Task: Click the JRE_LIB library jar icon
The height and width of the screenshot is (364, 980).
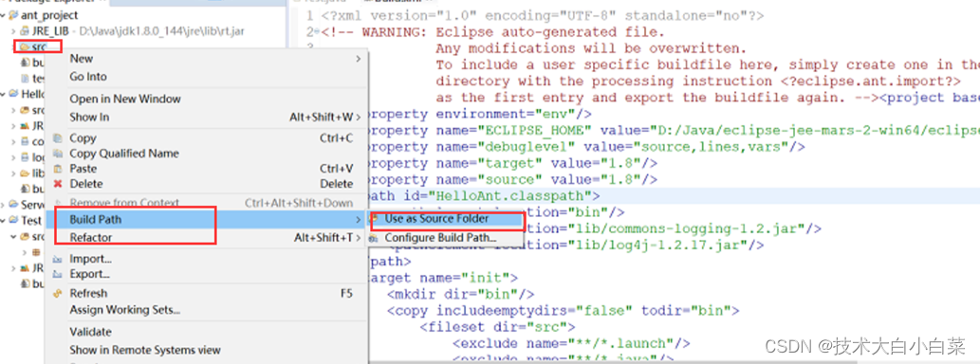Action: [x=25, y=30]
